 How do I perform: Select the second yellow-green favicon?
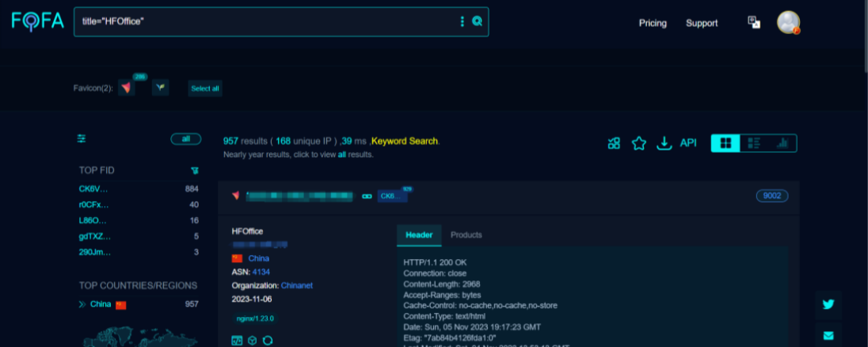pos(161,87)
